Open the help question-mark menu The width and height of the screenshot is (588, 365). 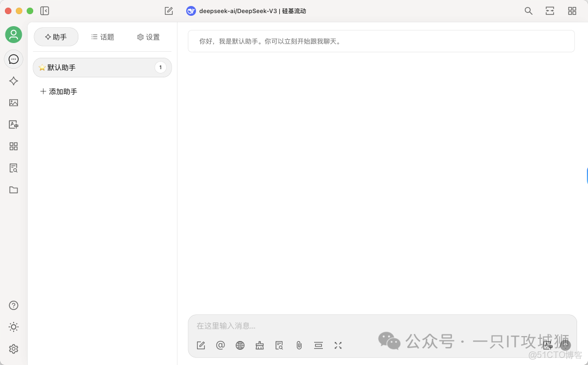click(13, 305)
